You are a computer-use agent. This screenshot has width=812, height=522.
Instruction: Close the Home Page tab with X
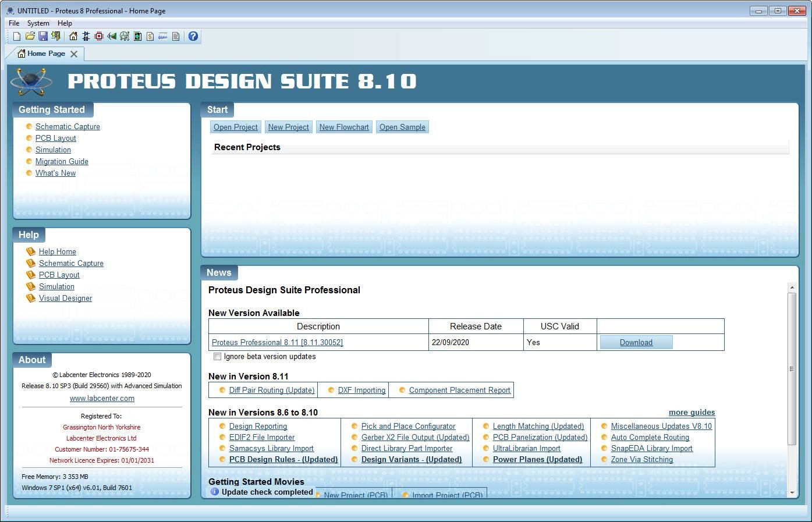coord(74,54)
